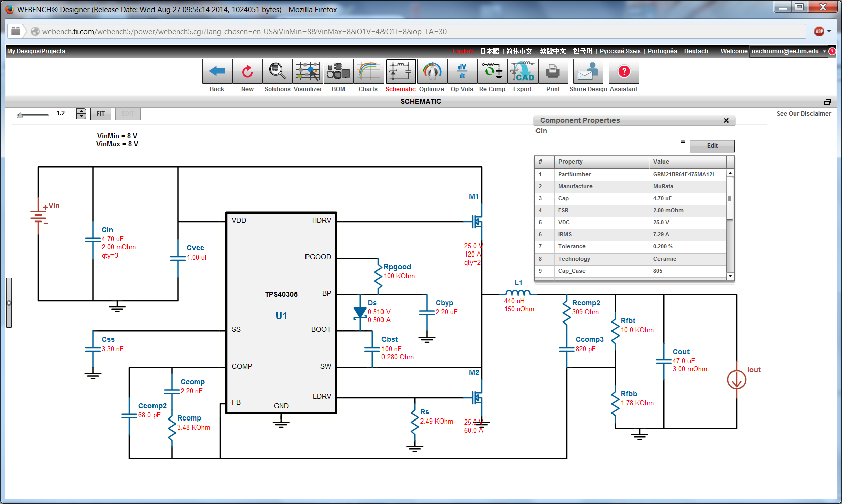Viewport: 842px width, 504px height.
Task: Click the restore panel icon on Schematic bar
Action: (828, 102)
